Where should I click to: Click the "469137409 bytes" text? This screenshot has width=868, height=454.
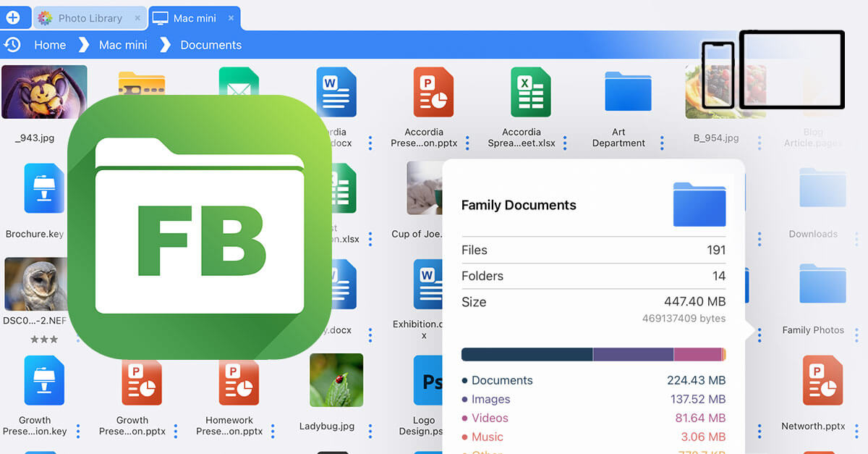[x=684, y=318]
